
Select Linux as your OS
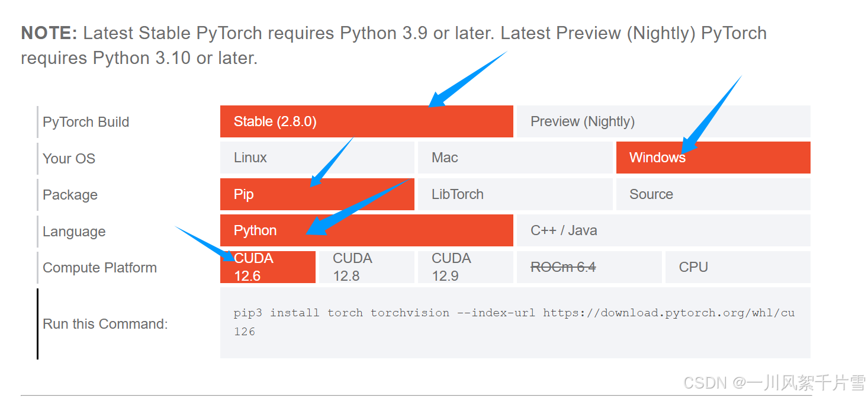317,158
